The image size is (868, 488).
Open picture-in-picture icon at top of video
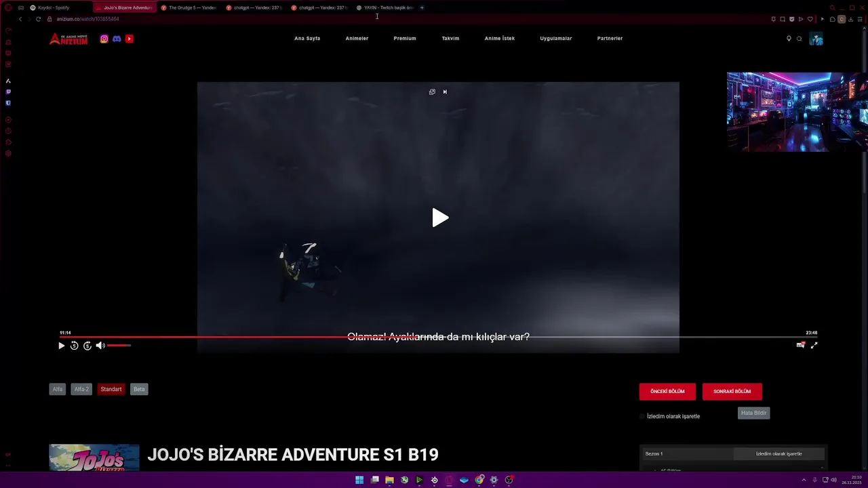(x=432, y=91)
